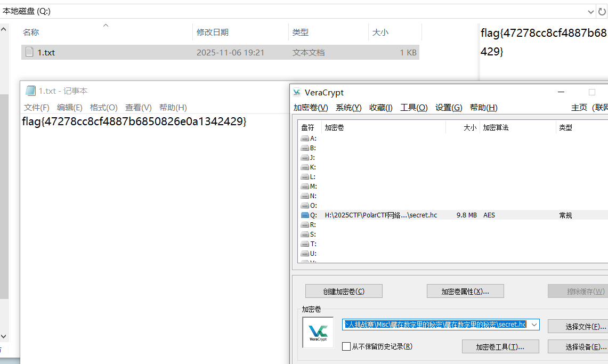Click 创建加密卷(C) button

tap(344, 291)
